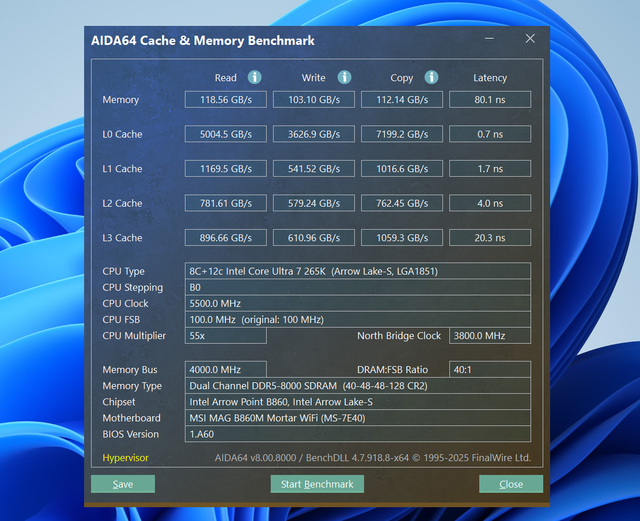Click the info icon next to Read
The height and width of the screenshot is (521, 640).
pyautogui.click(x=254, y=77)
